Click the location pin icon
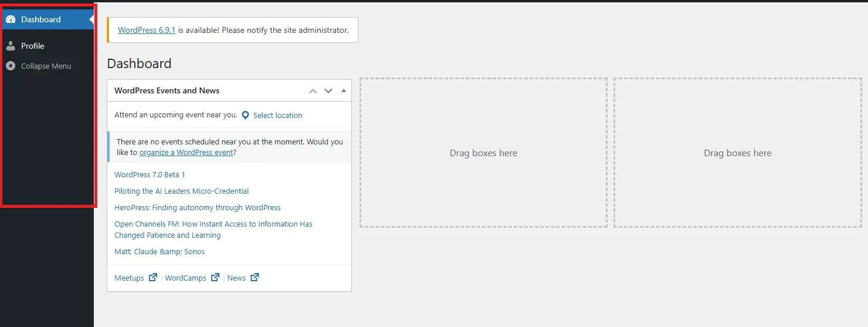Screen dimensions: 868x327 click(x=246, y=115)
